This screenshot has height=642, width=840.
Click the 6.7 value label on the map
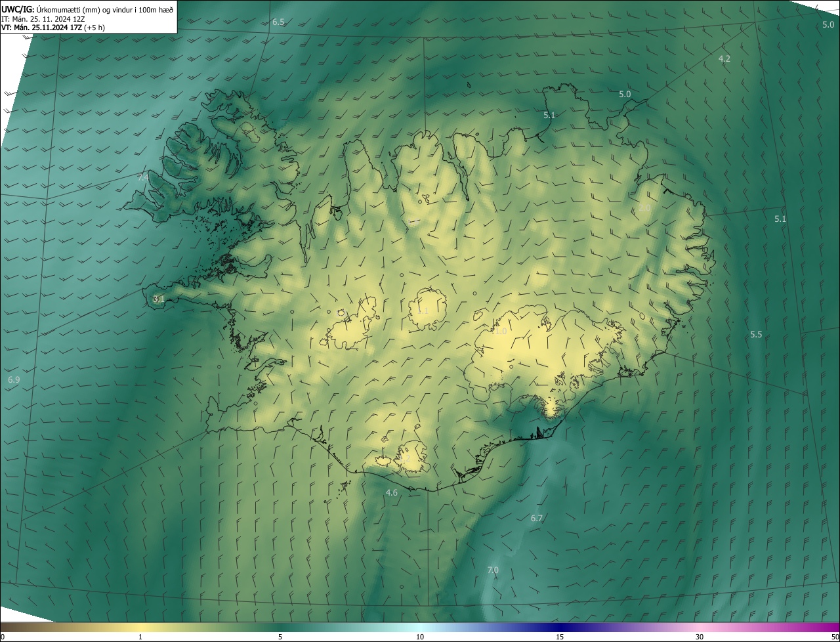[537, 519]
